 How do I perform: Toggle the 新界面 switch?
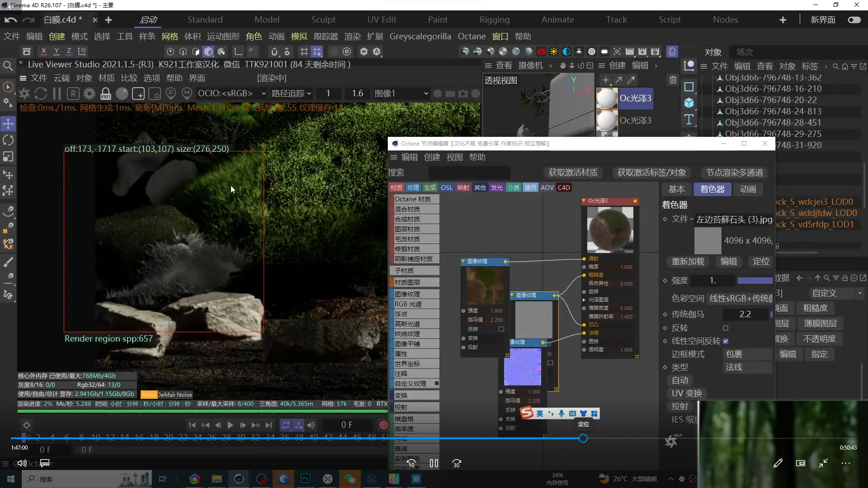pos(854,20)
